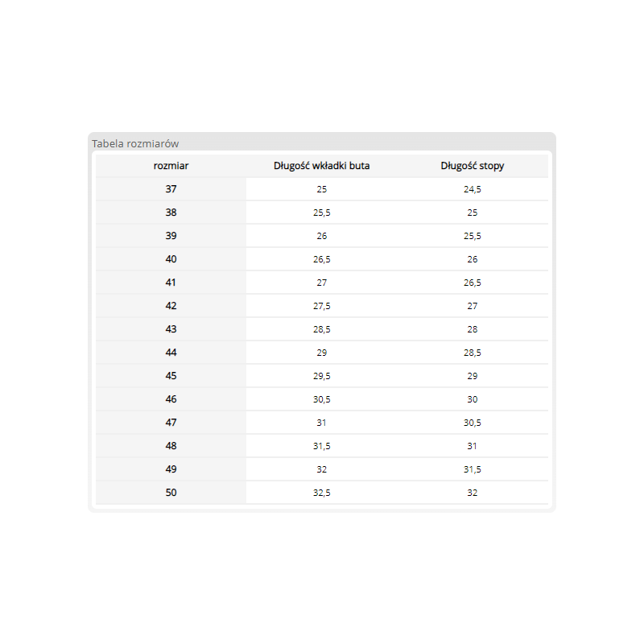Click foot length 24,5 for size 37
This screenshot has height=644, width=644.
[x=473, y=189]
